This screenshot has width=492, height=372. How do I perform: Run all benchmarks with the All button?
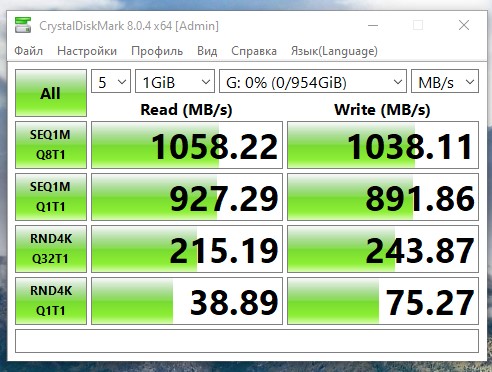[x=51, y=93]
